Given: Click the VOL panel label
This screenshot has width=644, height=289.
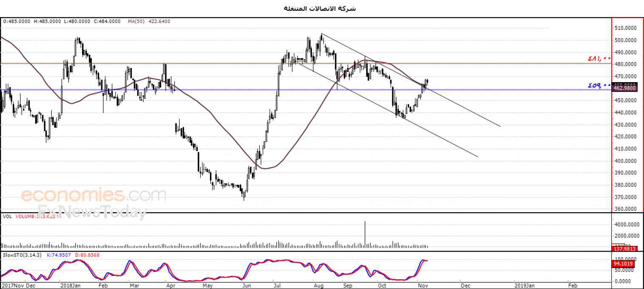Looking at the screenshot, I should pos(7,216).
